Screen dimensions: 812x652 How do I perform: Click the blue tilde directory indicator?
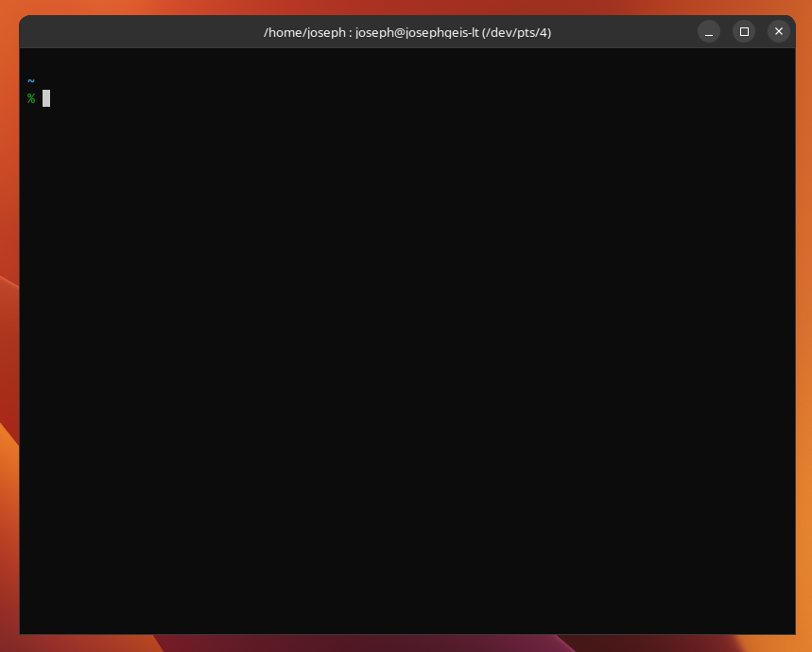30,82
